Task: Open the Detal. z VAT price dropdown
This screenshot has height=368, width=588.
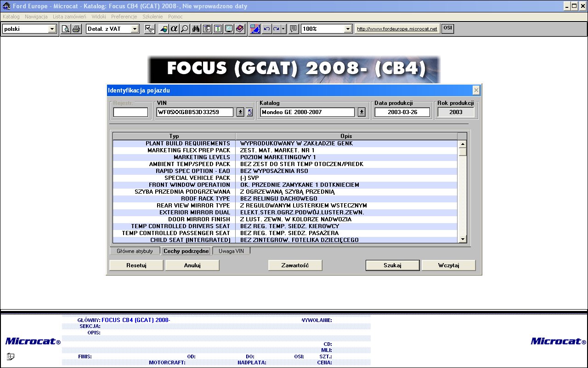Action: pyautogui.click(x=135, y=29)
